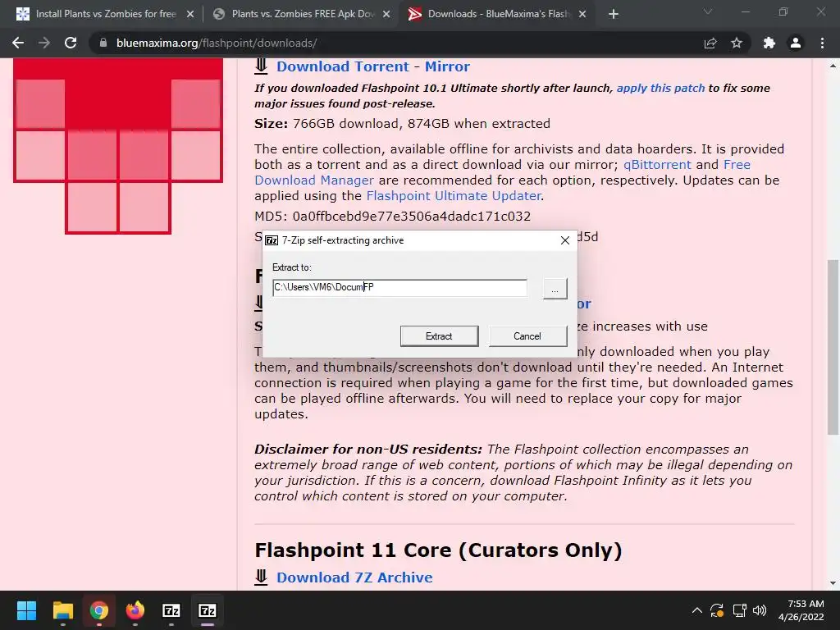Switch to Plants vs. Zombies FREE Apk tab
This screenshot has height=630, width=840.
[302, 15]
